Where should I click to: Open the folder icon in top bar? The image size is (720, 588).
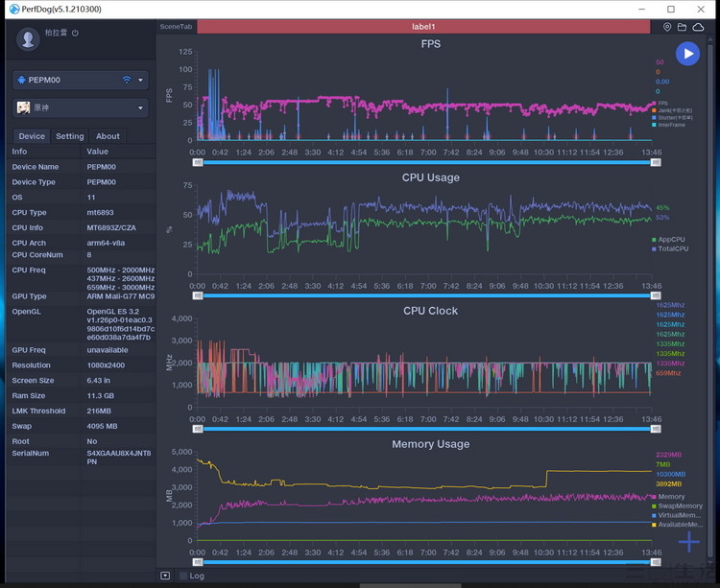682,27
